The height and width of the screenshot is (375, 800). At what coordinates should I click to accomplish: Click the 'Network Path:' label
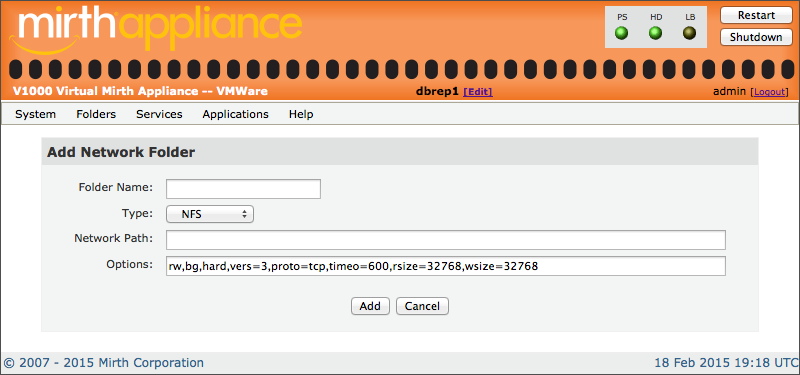coord(114,238)
